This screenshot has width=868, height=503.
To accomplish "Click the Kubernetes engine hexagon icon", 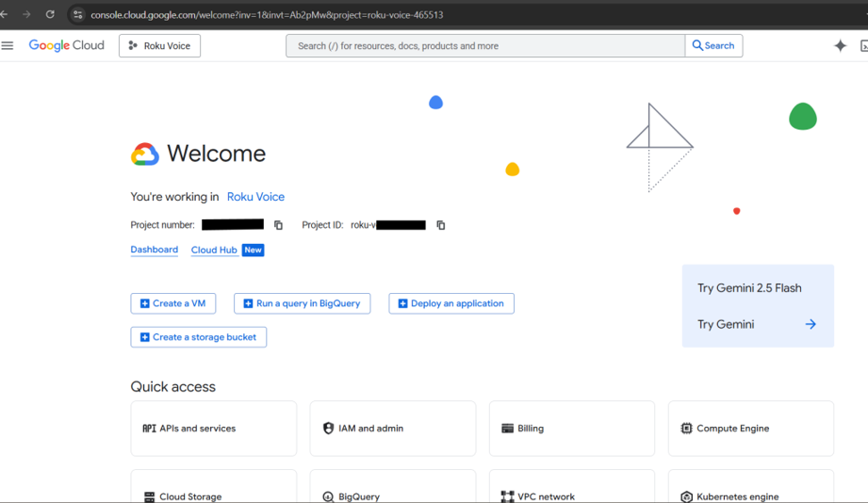I will (x=686, y=497).
